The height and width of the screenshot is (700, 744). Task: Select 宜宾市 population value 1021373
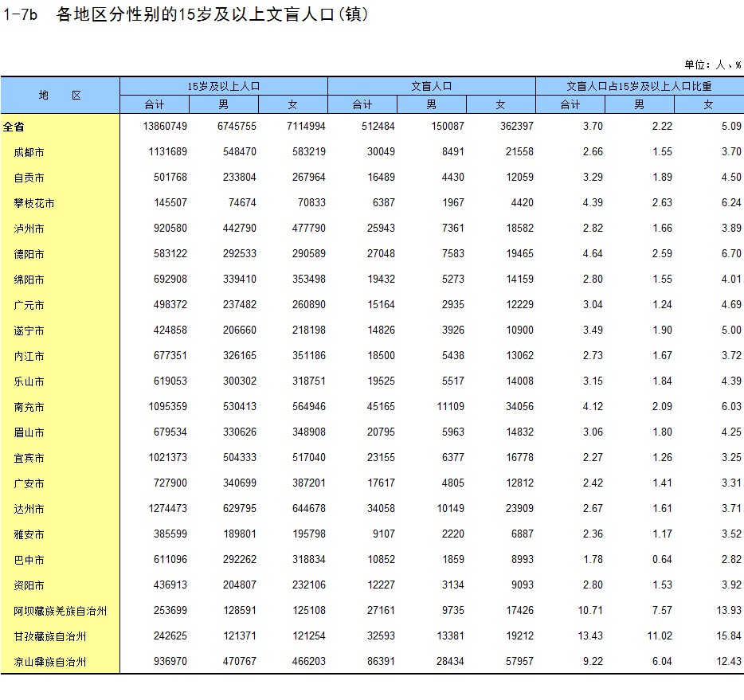coord(167,458)
